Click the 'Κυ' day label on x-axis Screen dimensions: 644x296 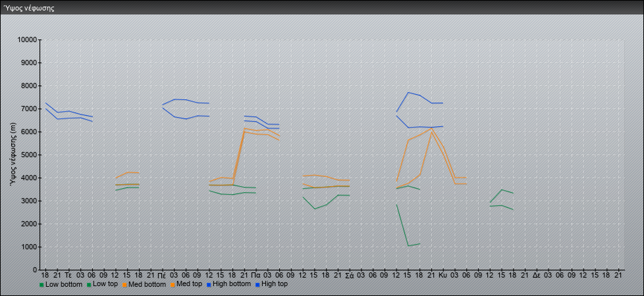[443, 276]
